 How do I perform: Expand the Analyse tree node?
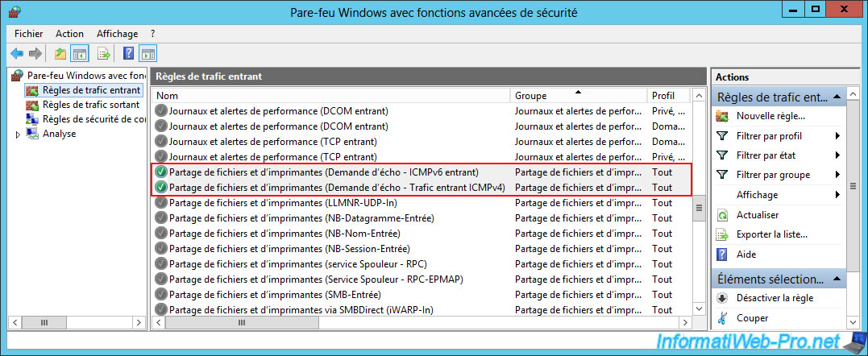18,135
